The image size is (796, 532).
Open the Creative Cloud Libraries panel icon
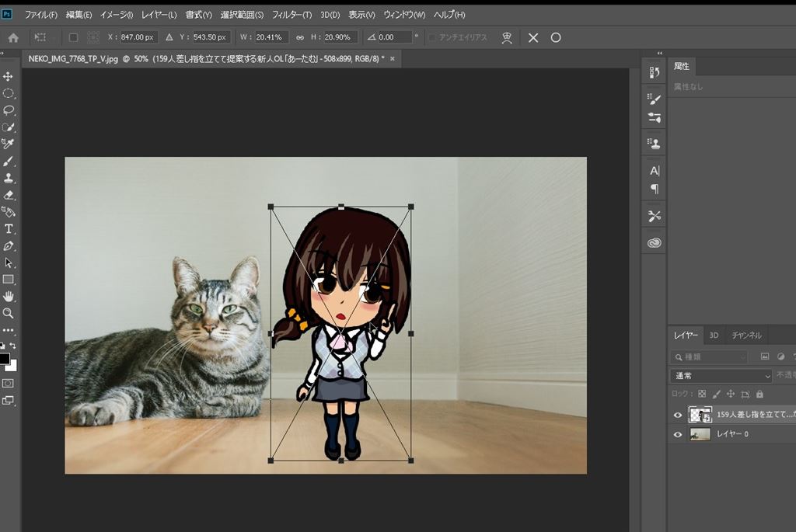click(654, 243)
